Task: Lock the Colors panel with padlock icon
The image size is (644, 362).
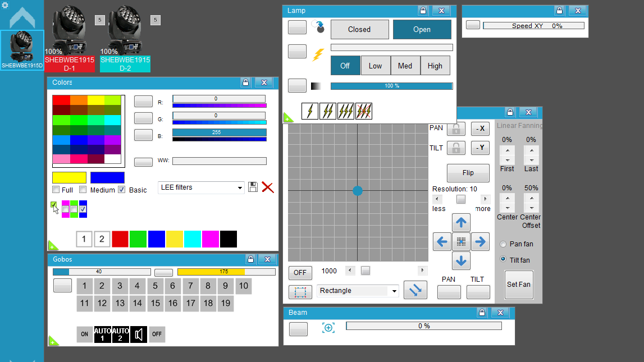Action: 245,83
